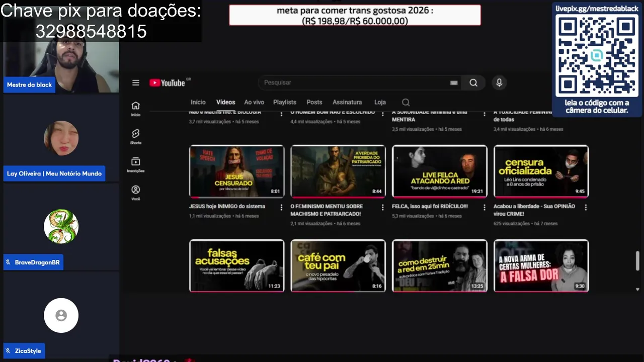Select the Vídeos channel tab
This screenshot has width=644, height=362.
[226, 102]
